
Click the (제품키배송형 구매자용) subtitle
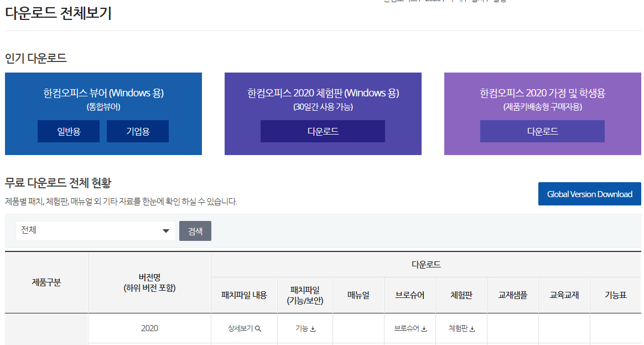[543, 107]
